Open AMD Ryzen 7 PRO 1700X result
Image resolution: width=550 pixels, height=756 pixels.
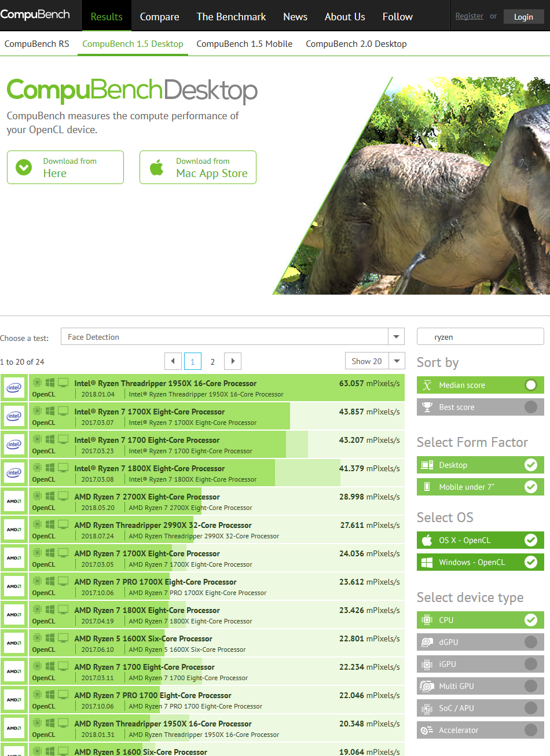click(x=155, y=582)
